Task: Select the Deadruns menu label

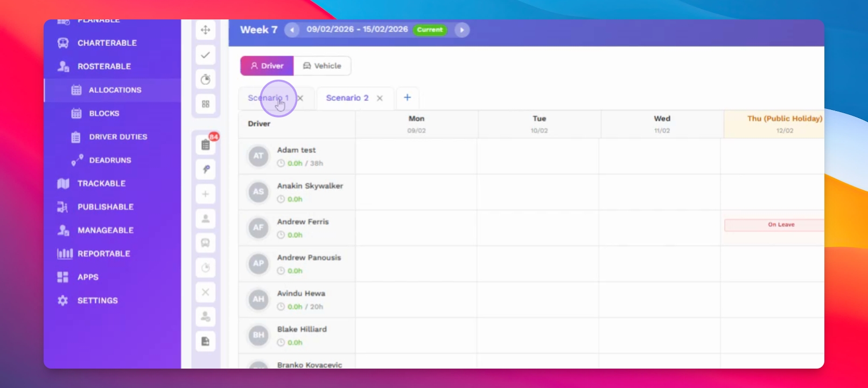Action: pos(110,160)
